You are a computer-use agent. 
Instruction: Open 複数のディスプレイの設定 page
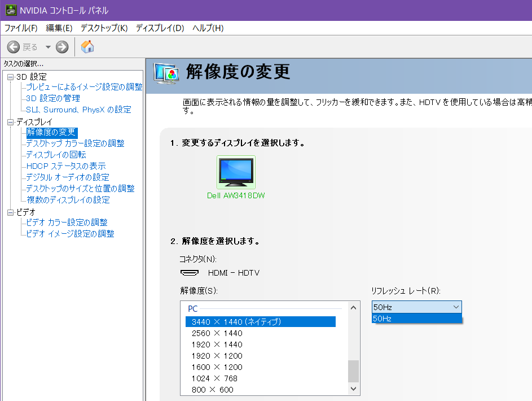click(68, 199)
